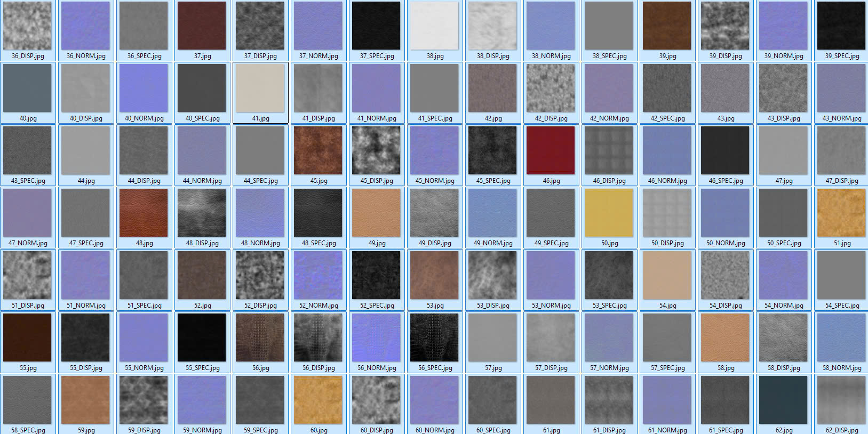Click the 55_NORM.jpg label

144,368
